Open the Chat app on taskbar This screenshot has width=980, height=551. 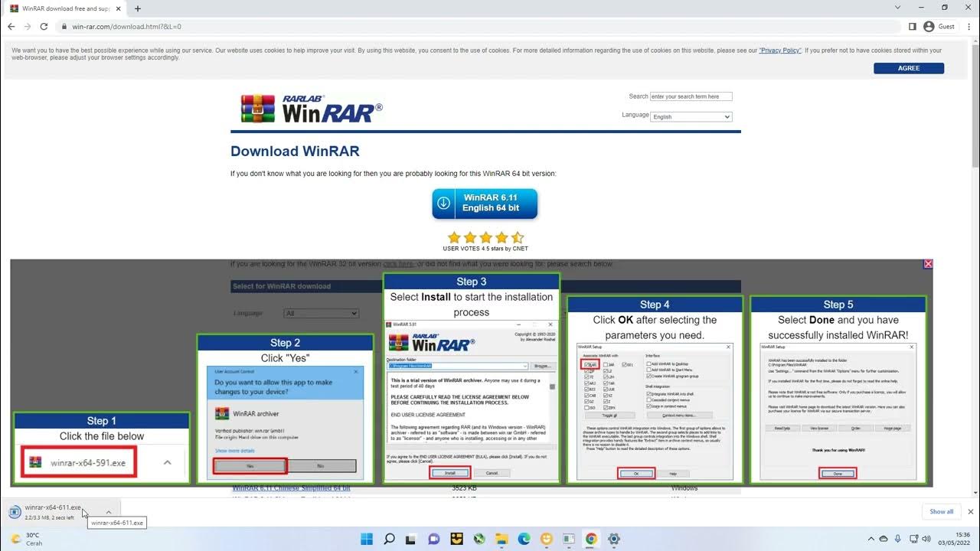434,539
